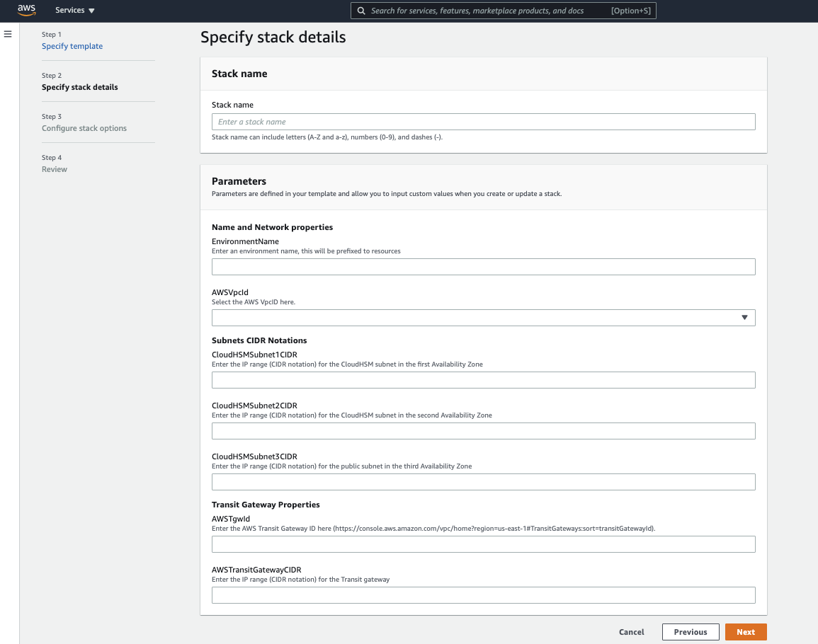Click the AWS home logo
Screen dimensions: 818x644
click(26, 10)
